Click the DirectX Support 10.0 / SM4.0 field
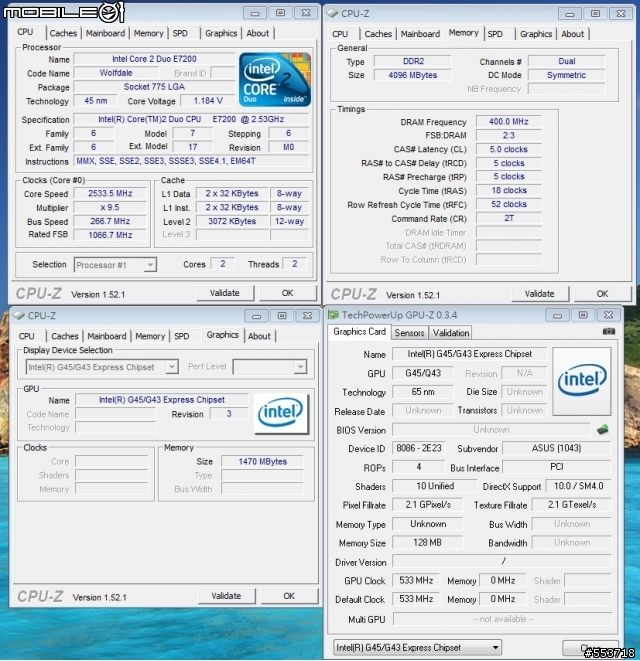 (x=578, y=486)
